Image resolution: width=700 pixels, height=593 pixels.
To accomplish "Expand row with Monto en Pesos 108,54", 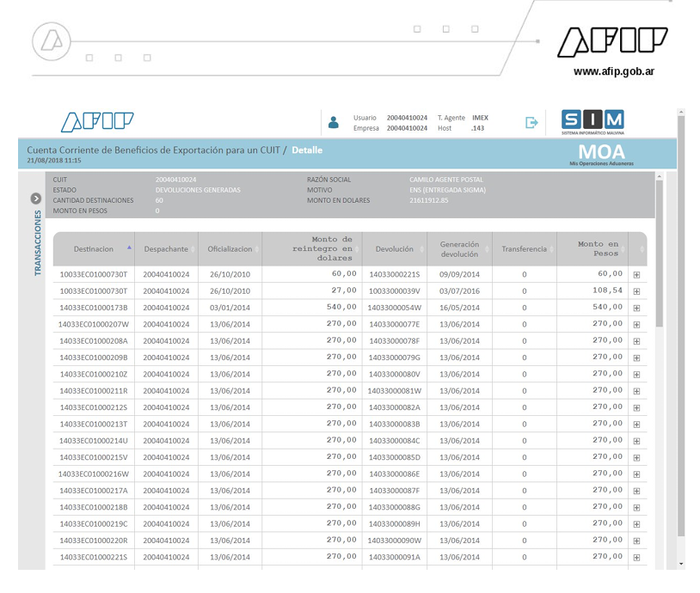I will (x=636, y=291).
